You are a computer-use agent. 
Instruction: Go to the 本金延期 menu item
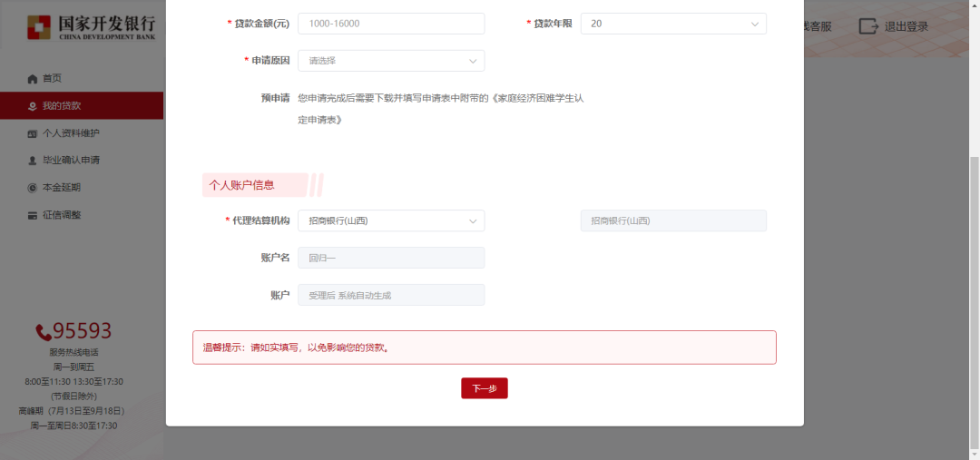pyautogui.click(x=62, y=188)
